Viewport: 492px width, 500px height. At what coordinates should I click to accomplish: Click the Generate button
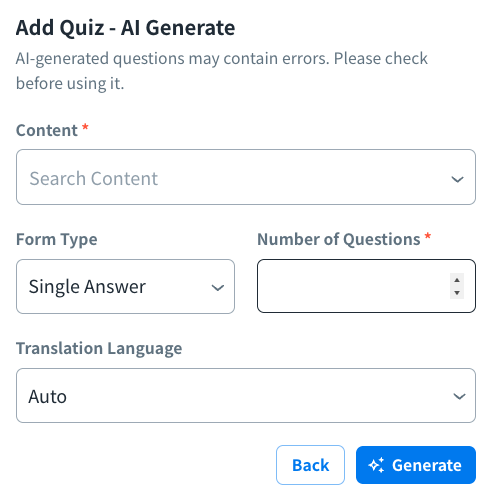tap(416, 465)
